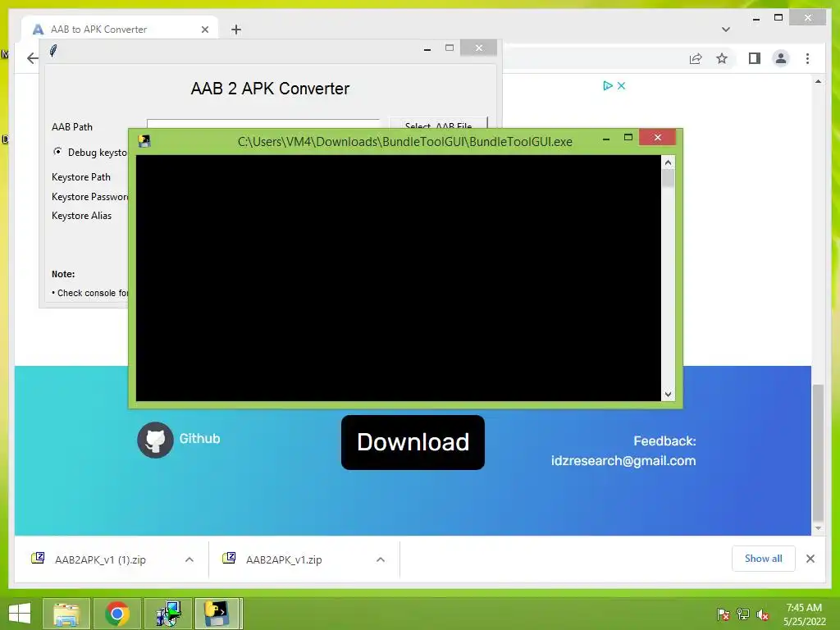The width and height of the screenshot is (840, 630).
Task: Click the AAB Path input field
Action: pyautogui.click(x=263, y=124)
